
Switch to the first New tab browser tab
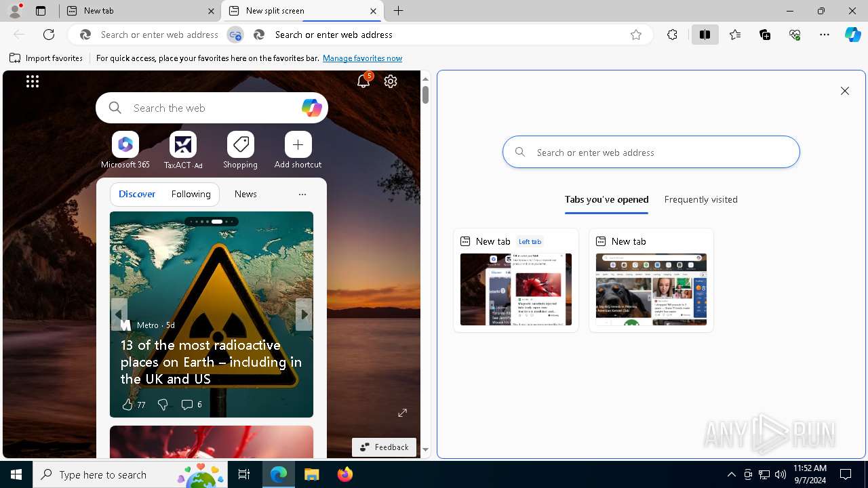click(x=140, y=11)
